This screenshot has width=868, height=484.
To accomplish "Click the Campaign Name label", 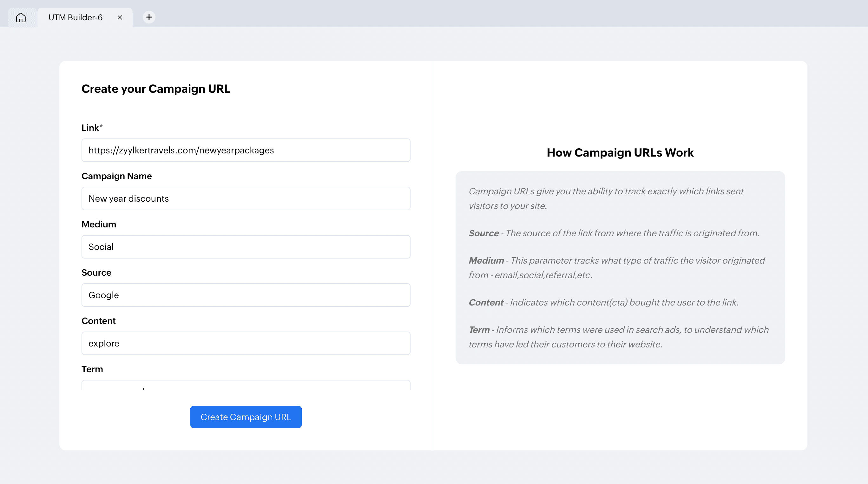I will point(116,176).
